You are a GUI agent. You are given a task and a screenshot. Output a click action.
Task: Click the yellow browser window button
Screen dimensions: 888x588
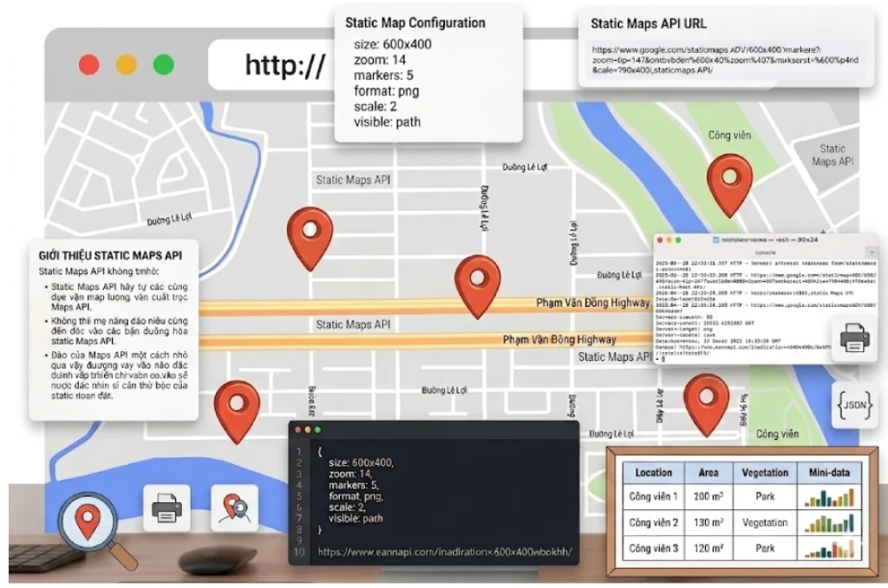(127, 64)
